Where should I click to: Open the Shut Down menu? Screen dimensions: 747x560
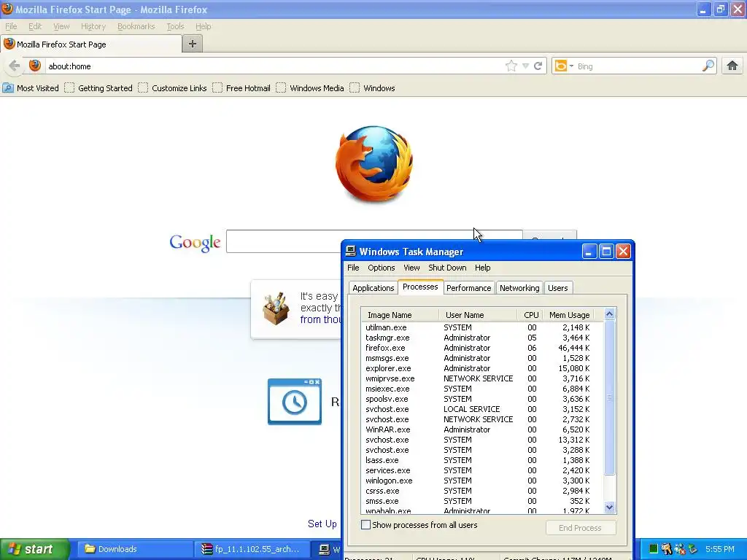click(447, 268)
